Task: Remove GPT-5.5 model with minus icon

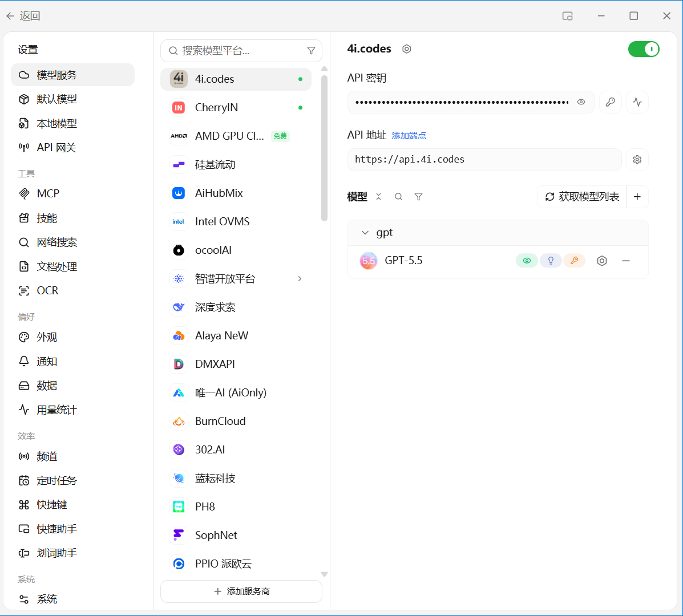Action: pos(626,261)
